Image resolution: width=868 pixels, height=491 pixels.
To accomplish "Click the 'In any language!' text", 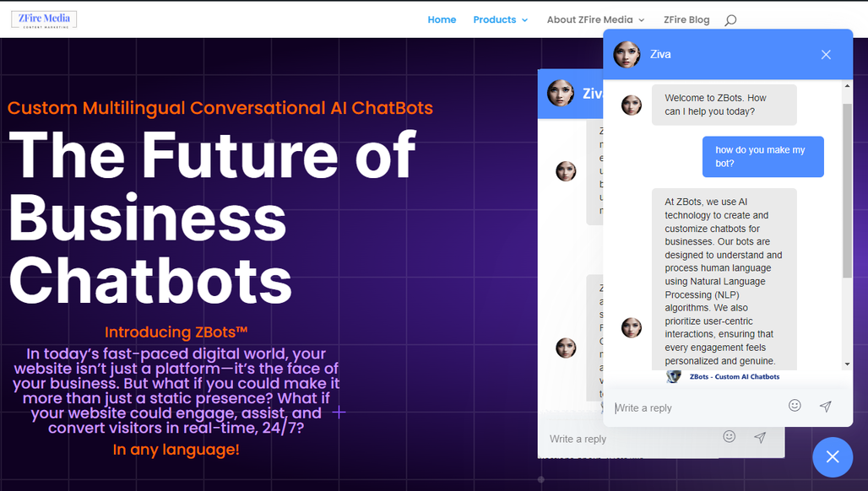I will coord(176,450).
